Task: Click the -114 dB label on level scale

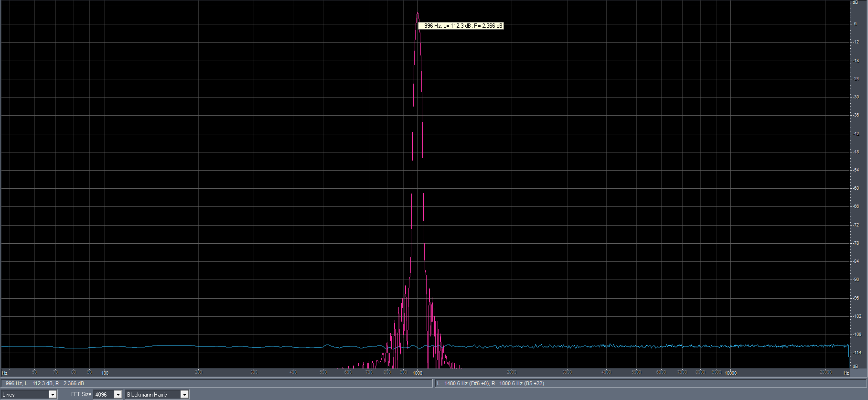Action: (x=857, y=353)
